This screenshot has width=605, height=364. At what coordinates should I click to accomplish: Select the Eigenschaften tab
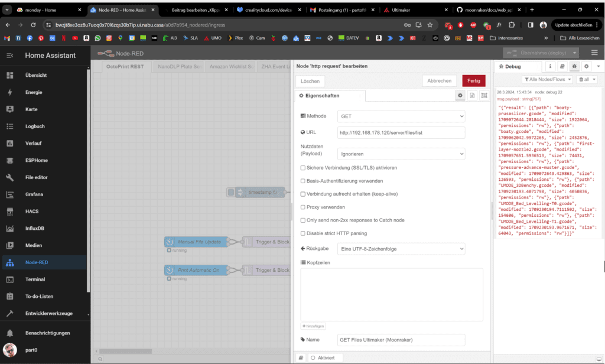point(330,95)
